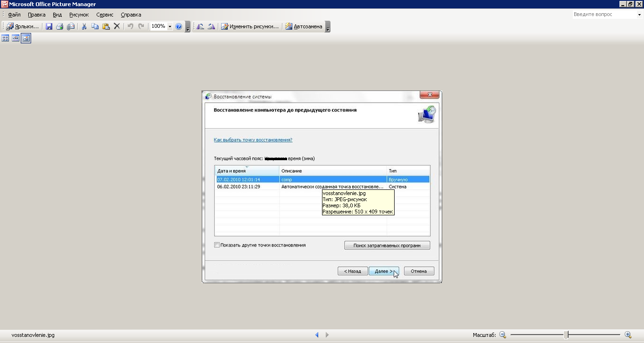
Task: Click the Автозамена button
Action: (304, 26)
